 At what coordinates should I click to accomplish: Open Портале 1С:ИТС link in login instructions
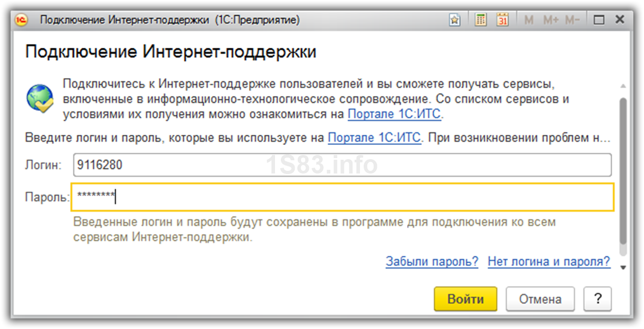pyautogui.click(x=375, y=138)
